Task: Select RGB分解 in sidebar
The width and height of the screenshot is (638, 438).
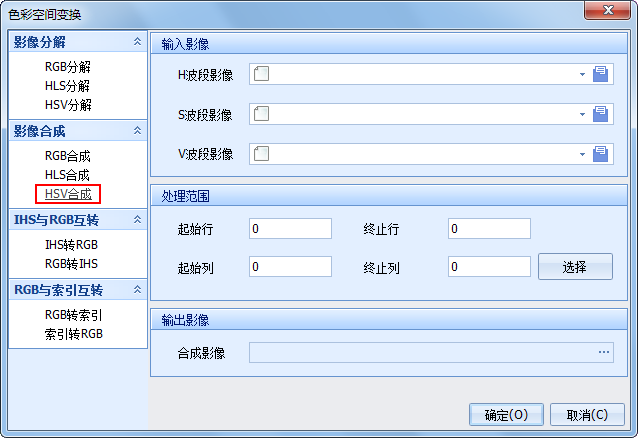Action: (x=68, y=67)
